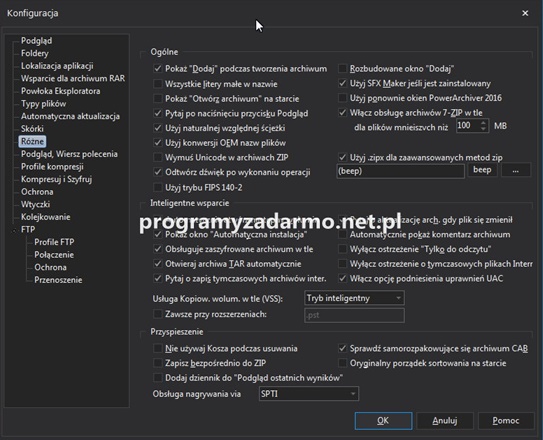Confirm settings with the OK button
This screenshot has height=440, width=543.
pyautogui.click(x=383, y=421)
